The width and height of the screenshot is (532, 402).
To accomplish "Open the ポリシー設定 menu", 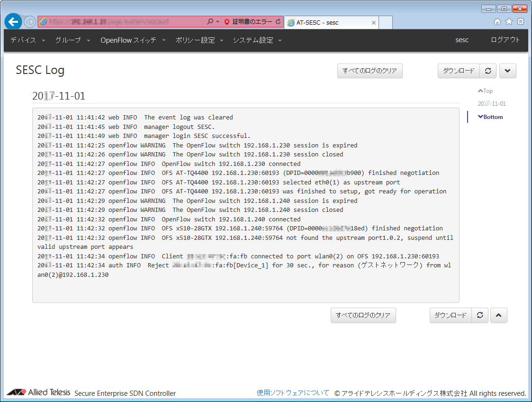I will click(199, 40).
